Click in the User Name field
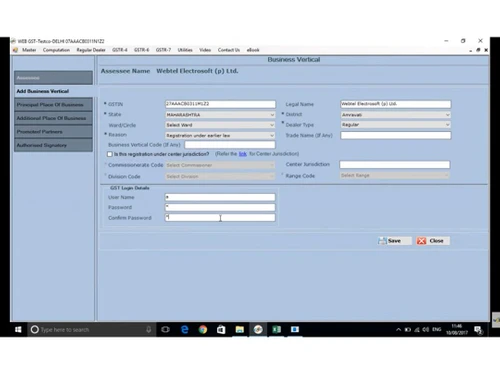This screenshot has width=500, height=375. [220, 197]
